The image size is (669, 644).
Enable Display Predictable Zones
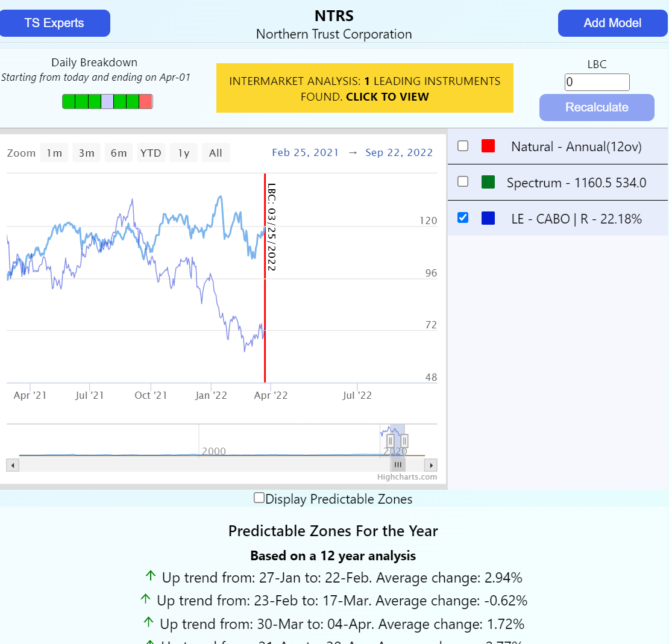[x=259, y=496]
